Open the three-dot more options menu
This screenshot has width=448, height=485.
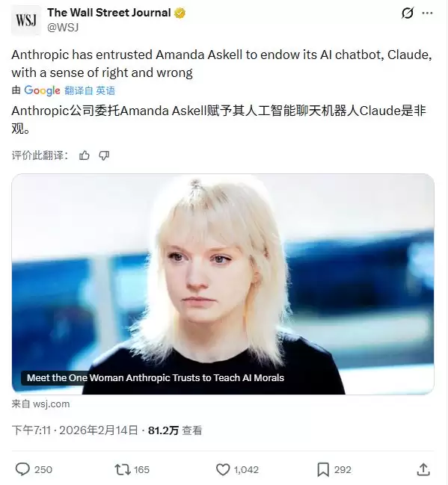427,13
